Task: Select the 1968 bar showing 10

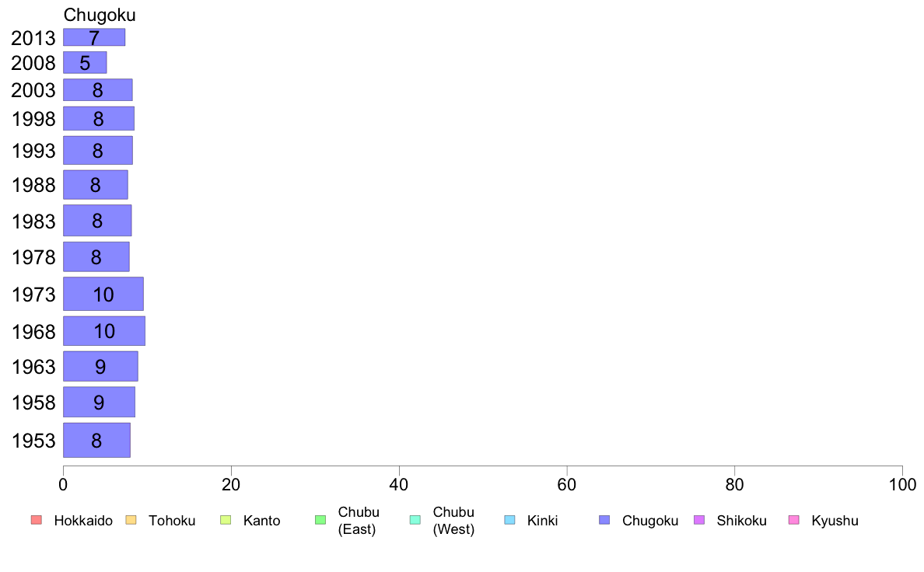Action: (x=104, y=331)
